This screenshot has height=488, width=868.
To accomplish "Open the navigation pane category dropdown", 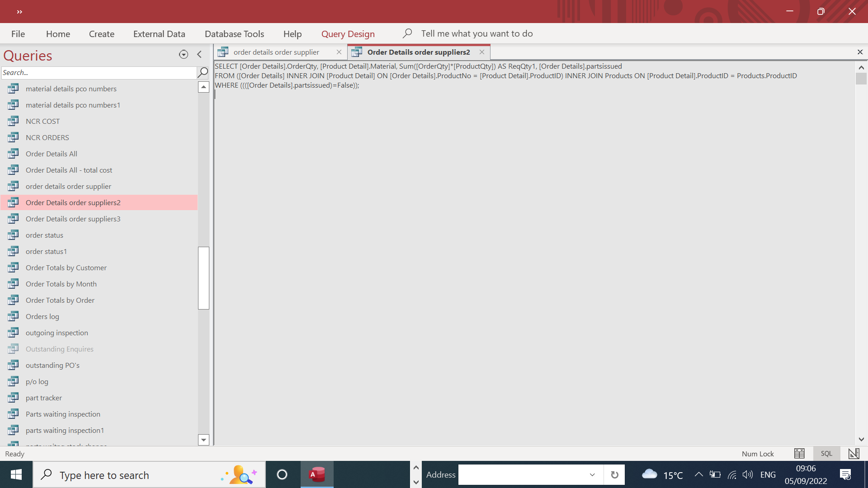I will tap(184, 55).
